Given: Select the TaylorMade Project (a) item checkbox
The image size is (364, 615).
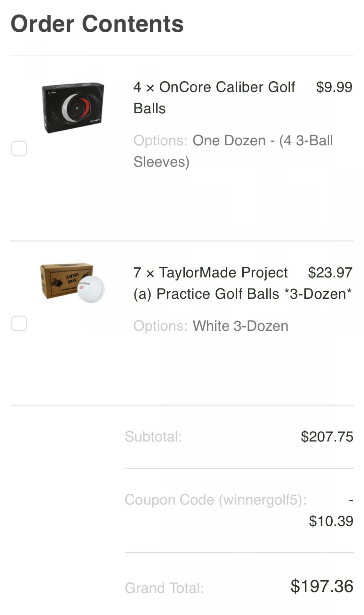Looking at the screenshot, I should coord(19,323).
